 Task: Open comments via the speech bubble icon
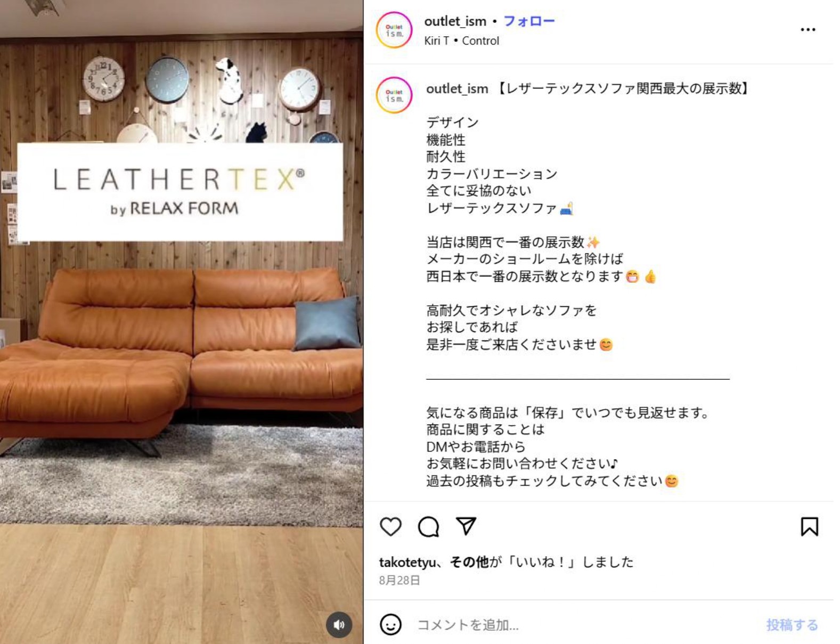[x=428, y=526]
